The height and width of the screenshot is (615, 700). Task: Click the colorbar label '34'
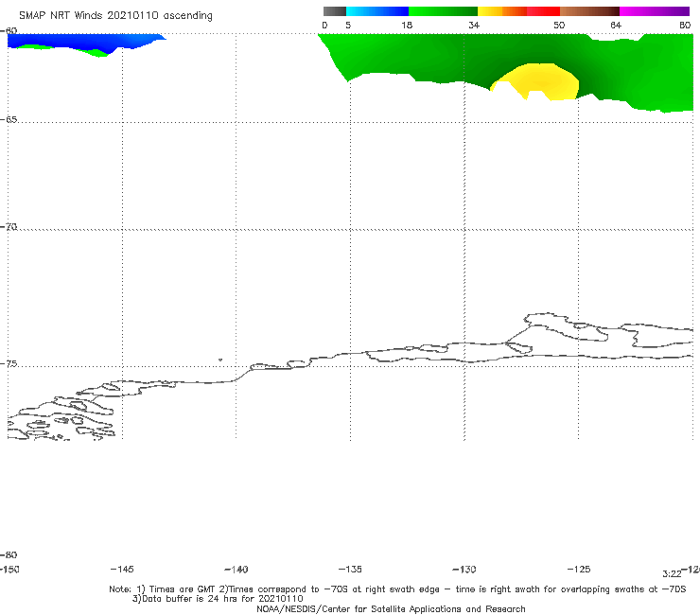pyautogui.click(x=474, y=25)
